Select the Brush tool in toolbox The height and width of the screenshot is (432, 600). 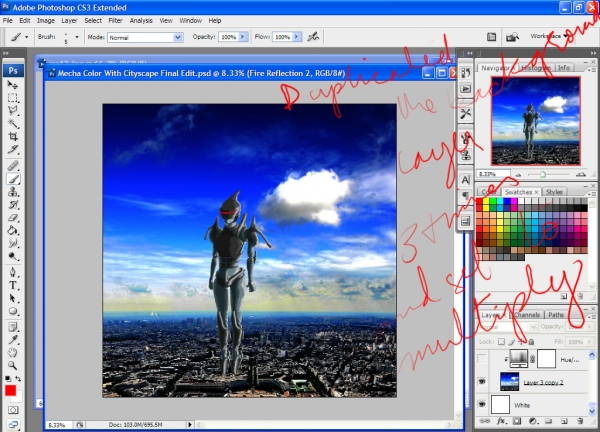click(x=13, y=179)
